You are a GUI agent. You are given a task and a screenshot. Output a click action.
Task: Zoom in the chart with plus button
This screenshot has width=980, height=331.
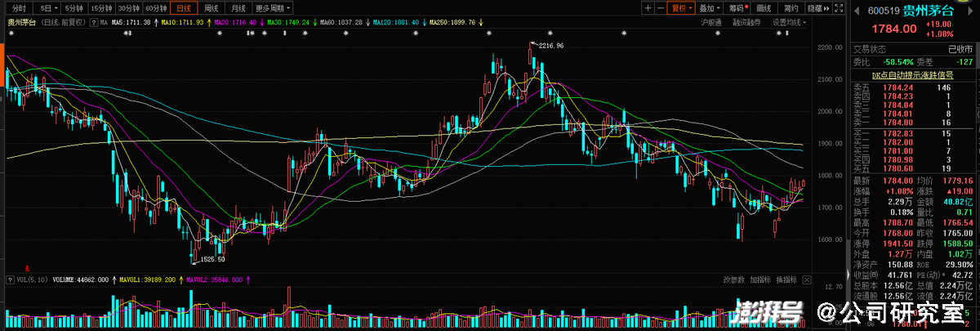pyautogui.click(x=648, y=8)
